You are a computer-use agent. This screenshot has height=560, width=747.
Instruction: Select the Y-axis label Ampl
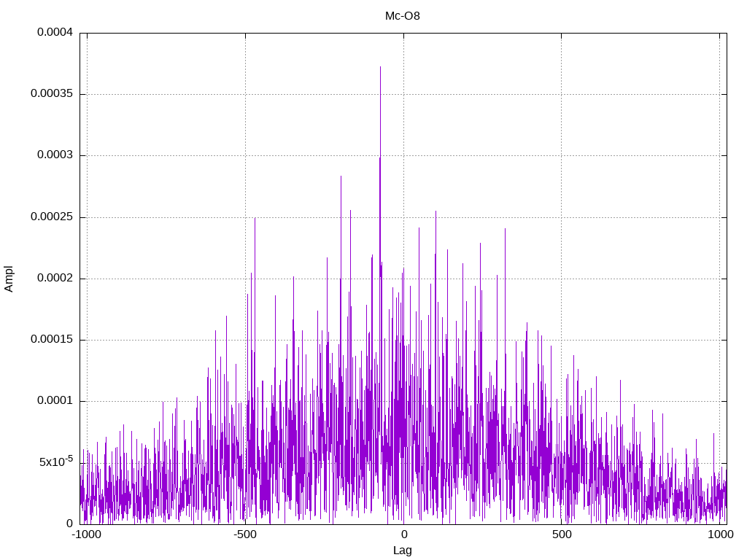coord(9,279)
